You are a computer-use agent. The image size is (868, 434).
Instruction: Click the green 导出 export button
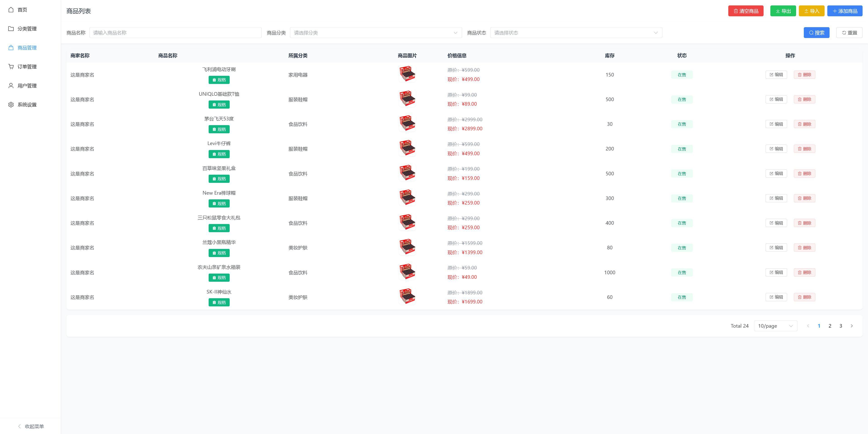783,11
